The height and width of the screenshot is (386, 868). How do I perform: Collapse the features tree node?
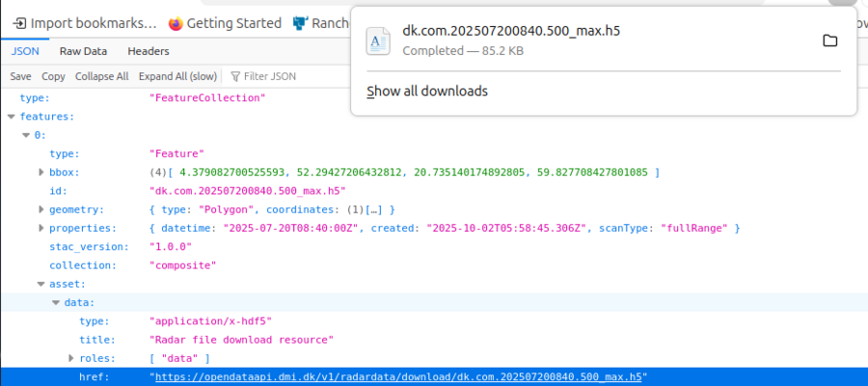[x=12, y=117]
